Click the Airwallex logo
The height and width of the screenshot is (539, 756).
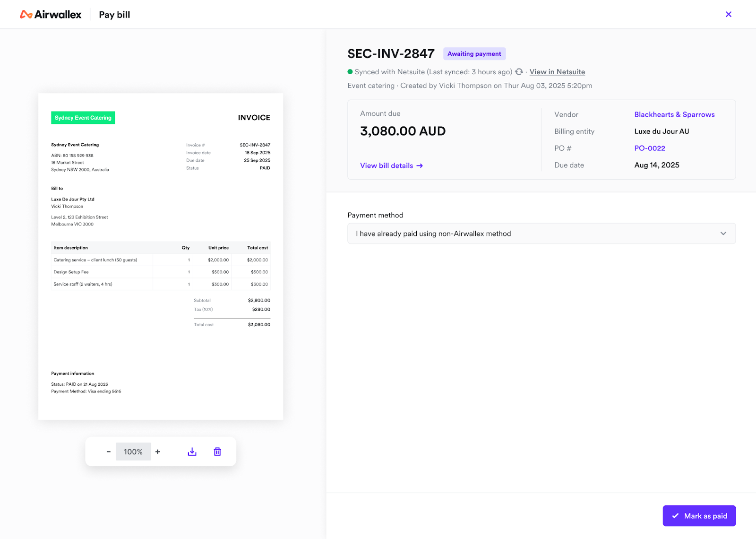pyautogui.click(x=51, y=15)
